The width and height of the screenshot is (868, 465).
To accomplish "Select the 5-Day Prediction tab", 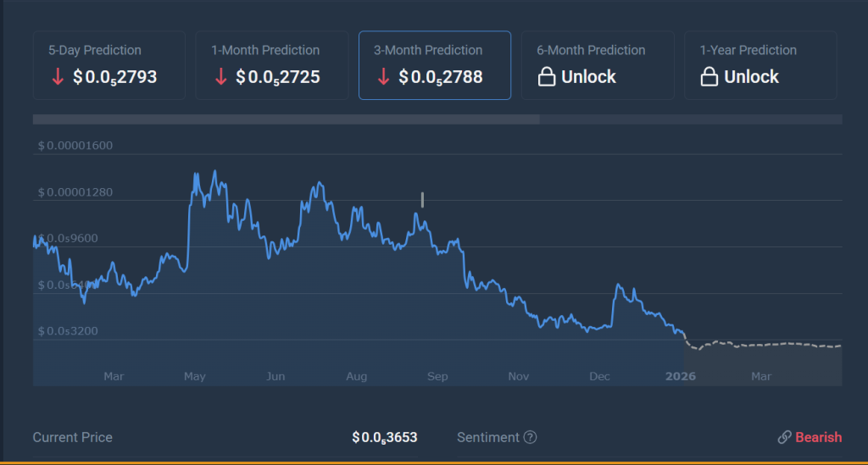I will pos(108,65).
